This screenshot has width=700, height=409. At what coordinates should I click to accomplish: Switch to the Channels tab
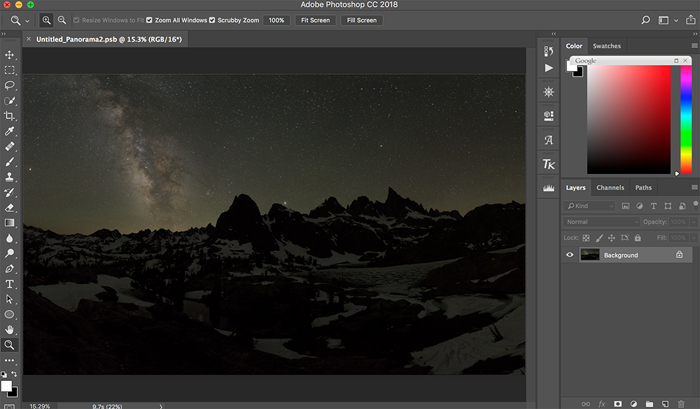pos(609,188)
